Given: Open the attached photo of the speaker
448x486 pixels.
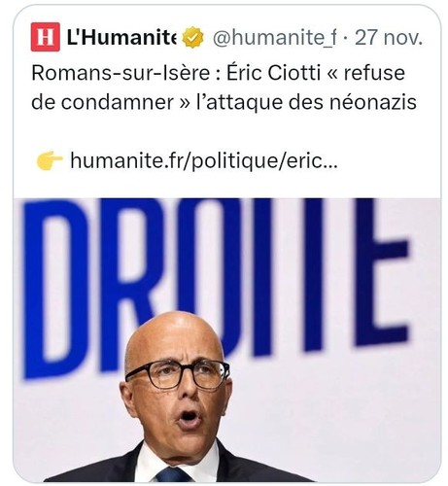Looking at the screenshot, I should pyautogui.click(x=226, y=340).
